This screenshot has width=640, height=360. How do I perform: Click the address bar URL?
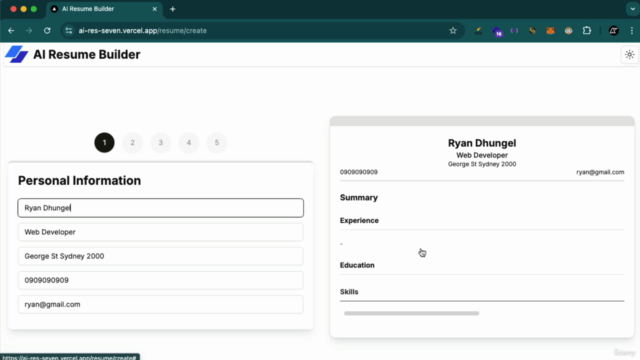pyautogui.click(x=142, y=31)
